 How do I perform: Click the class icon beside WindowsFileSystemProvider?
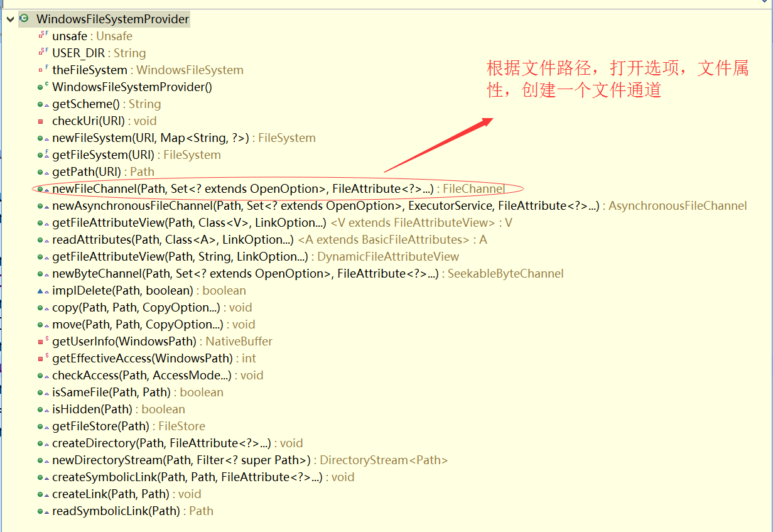[x=24, y=19]
